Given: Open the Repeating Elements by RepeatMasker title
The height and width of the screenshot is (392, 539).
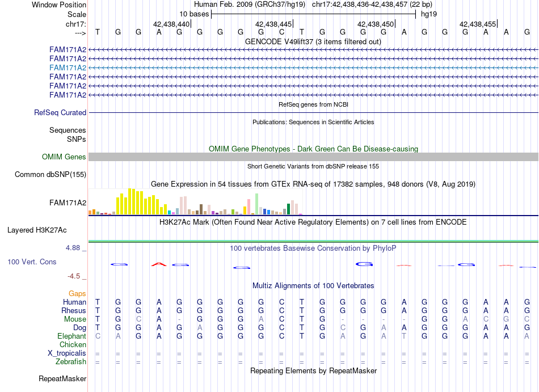Looking at the screenshot, I should [x=313, y=370].
